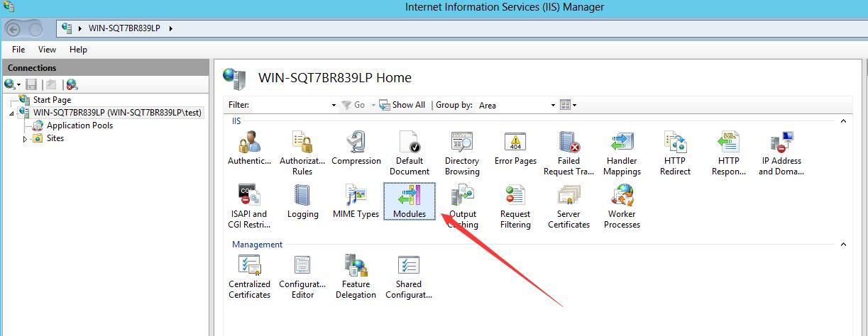
Task: Open the Filter dropdown arrow
Action: click(334, 105)
